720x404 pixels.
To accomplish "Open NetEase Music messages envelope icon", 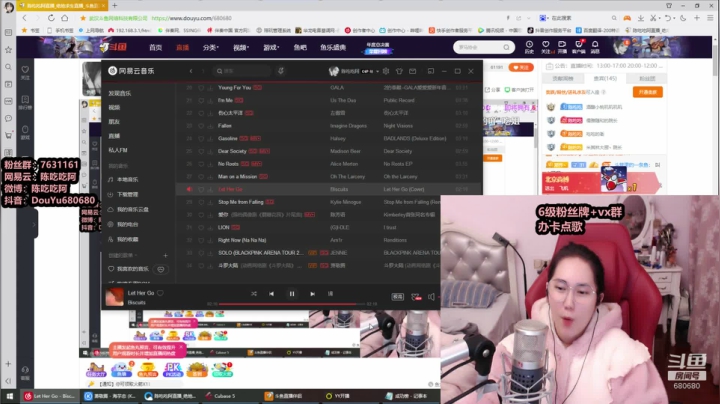I will coord(412,71).
